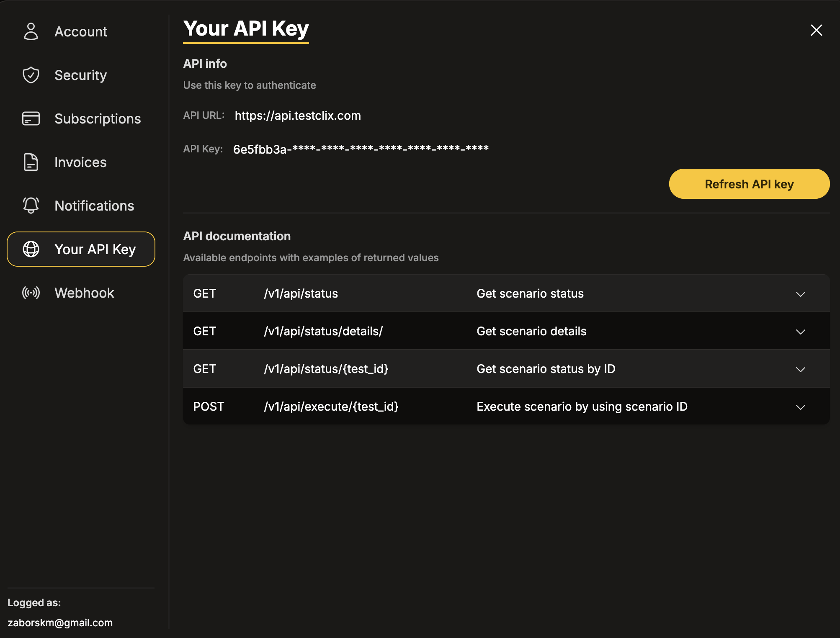The height and width of the screenshot is (638, 840).
Task: Click the Notifications bell icon
Action: [31, 206]
